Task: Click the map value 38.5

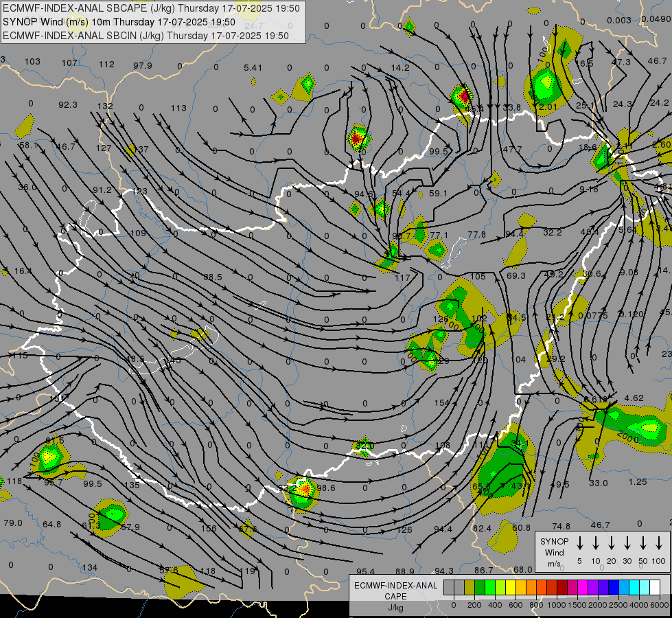Action: (x=213, y=277)
